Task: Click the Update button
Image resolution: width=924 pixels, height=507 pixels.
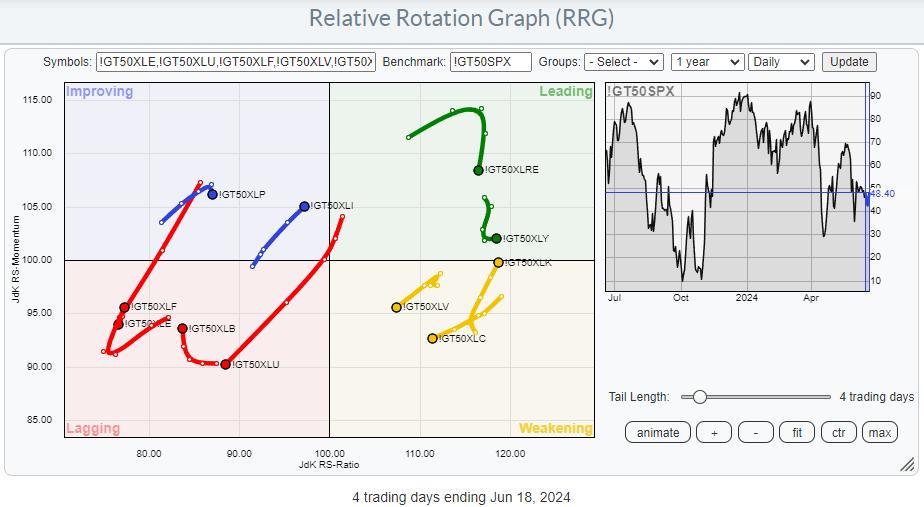Action: pyautogui.click(x=849, y=61)
